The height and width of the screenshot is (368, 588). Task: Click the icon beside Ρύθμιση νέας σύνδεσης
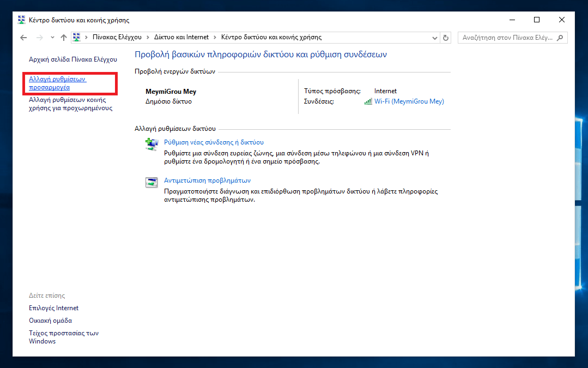pos(151,144)
